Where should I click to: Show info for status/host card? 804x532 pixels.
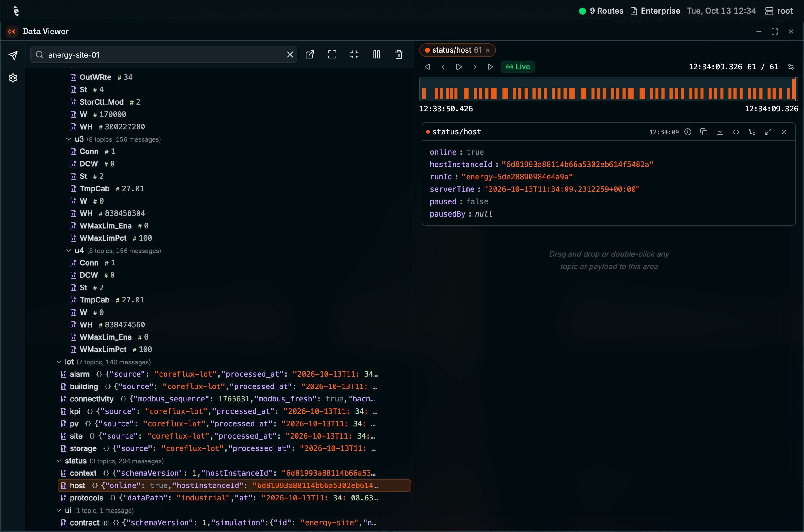[688, 132]
